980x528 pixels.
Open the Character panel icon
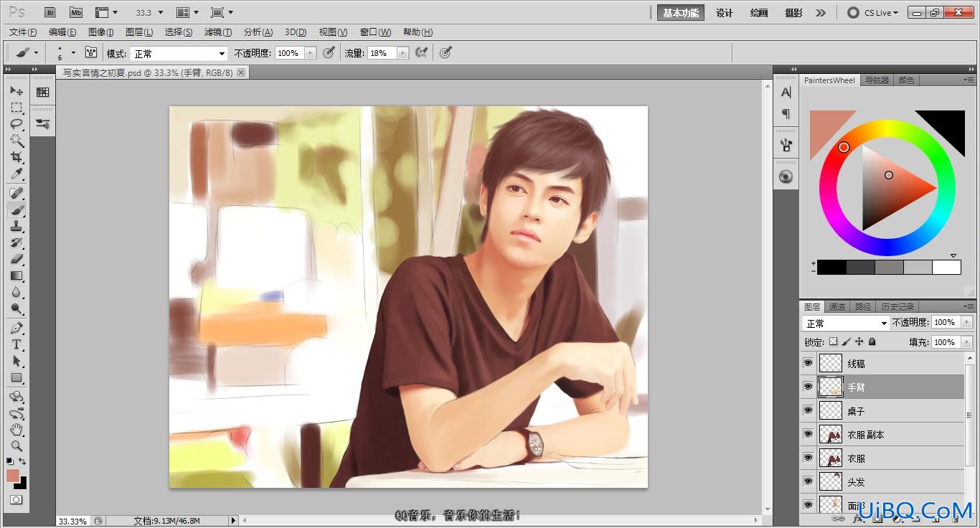point(786,93)
